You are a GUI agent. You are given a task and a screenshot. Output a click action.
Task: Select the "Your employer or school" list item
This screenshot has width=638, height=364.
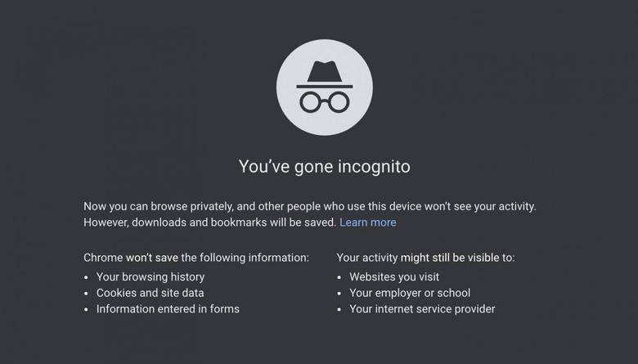[410, 293]
